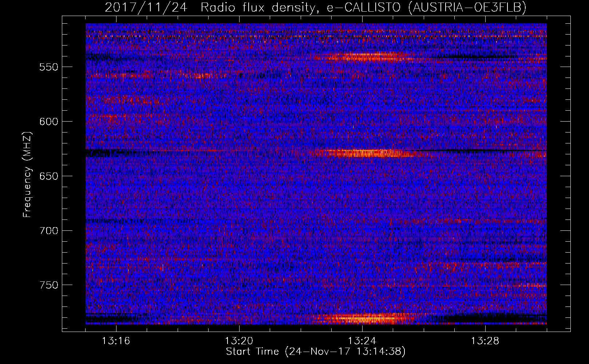The height and width of the screenshot is (364, 589).
Task: Click the 13:16 time tick label
Action: [x=116, y=341]
